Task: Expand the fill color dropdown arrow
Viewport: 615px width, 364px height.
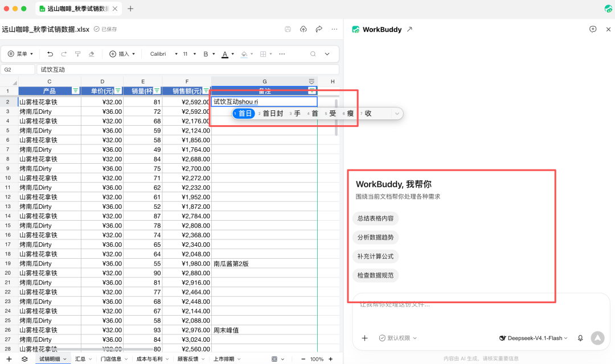Action: point(252,54)
